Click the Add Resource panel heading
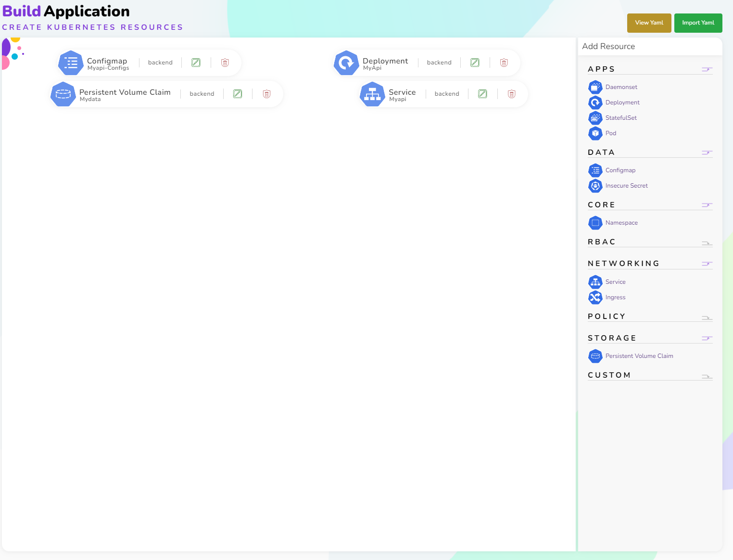Image resolution: width=733 pixels, height=560 pixels. point(608,46)
